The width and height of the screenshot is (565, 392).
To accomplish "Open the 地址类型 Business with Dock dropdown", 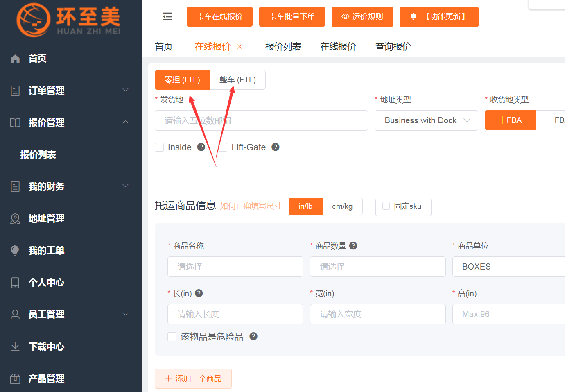I will coord(426,120).
